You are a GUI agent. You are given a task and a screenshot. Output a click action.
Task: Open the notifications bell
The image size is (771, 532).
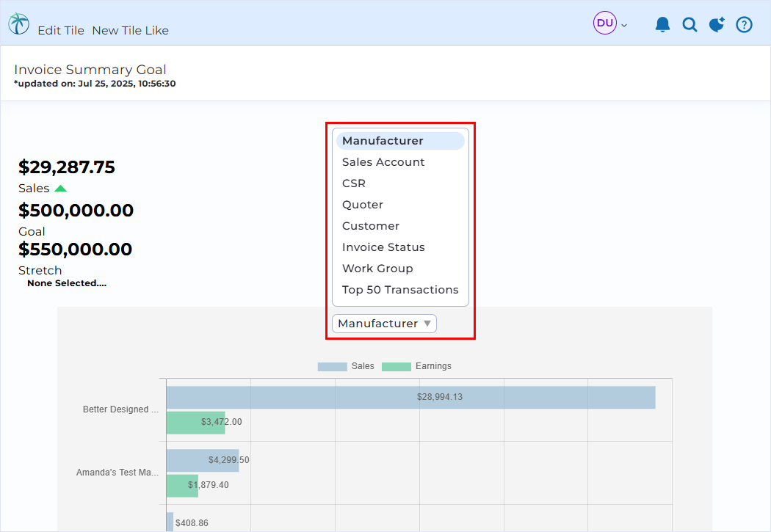pyautogui.click(x=662, y=24)
